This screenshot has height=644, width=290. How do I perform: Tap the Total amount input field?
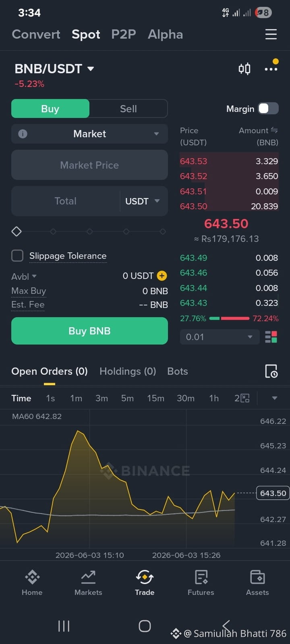point(65,201)
